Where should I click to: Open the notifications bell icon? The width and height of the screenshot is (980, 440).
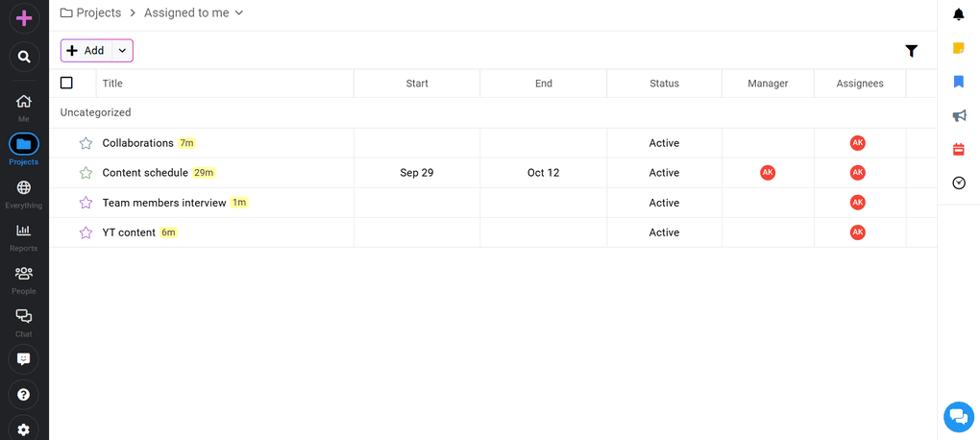(958, 14)
